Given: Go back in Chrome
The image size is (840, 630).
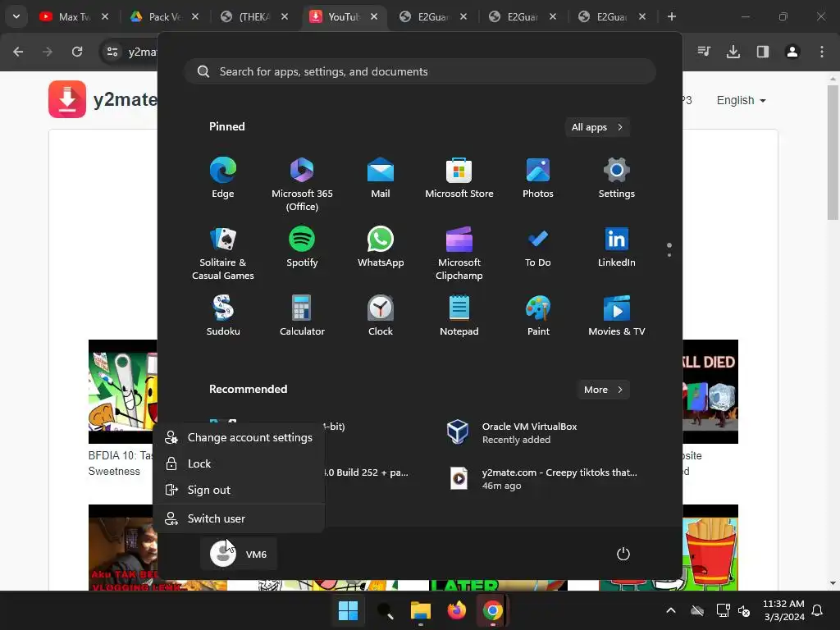Looking at the screenshot, I should pos(18,52).
